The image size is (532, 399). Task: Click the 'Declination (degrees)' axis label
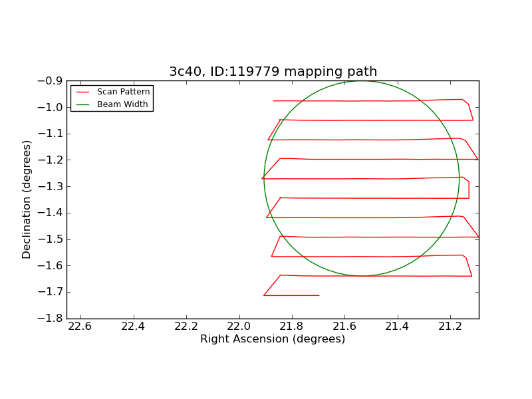click(26, 199)
